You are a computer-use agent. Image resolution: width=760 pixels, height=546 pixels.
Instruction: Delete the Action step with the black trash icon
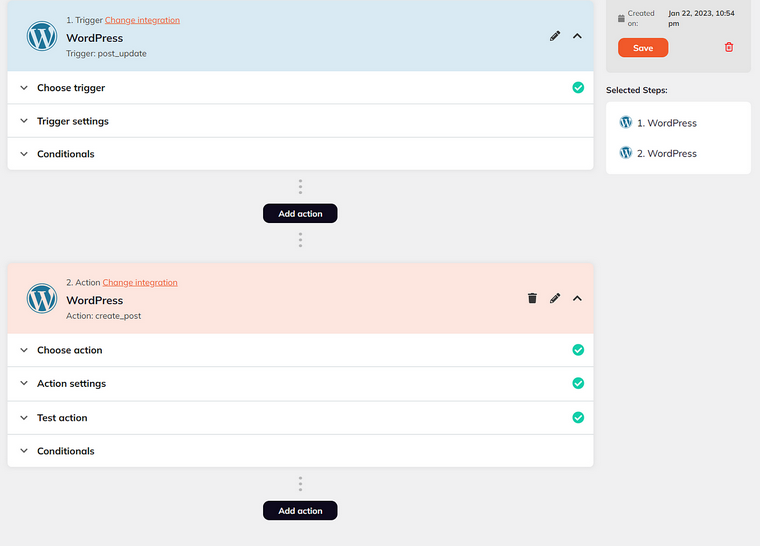coord(532,298)
